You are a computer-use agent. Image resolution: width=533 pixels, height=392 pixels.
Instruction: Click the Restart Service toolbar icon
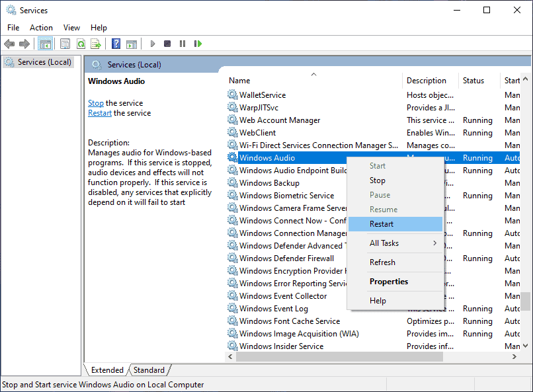(x=198, y=44)
